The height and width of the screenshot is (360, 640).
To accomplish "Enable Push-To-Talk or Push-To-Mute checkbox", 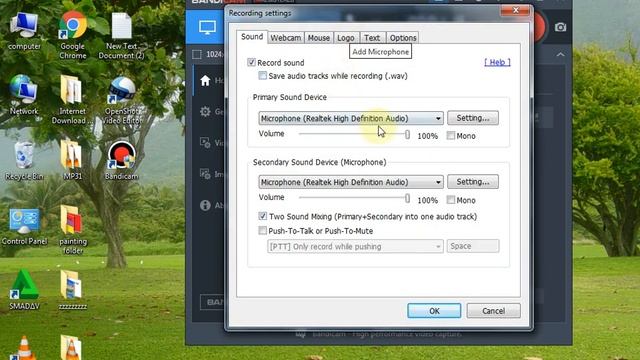I will [262, 231].
